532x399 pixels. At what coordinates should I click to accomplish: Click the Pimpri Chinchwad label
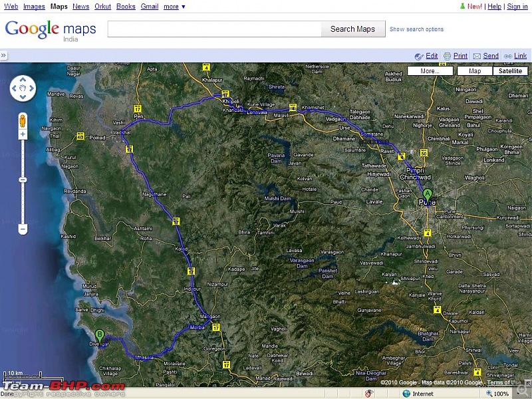point(415,174)
